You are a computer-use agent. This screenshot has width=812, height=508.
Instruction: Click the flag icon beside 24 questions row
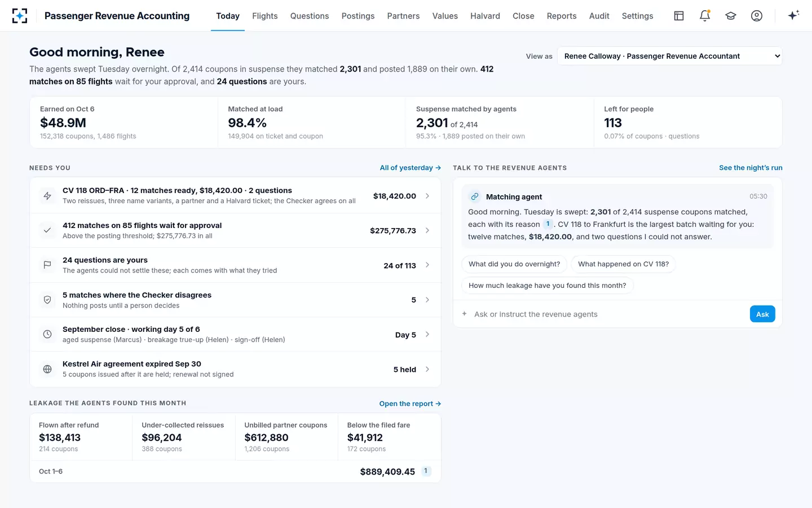47,265
